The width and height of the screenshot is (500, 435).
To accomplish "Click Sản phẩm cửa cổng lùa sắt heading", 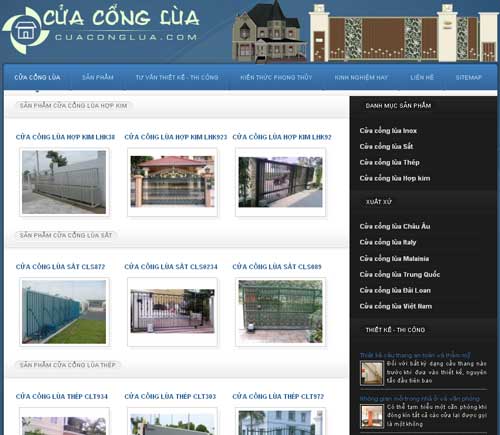I will click(x=66, y=235).
